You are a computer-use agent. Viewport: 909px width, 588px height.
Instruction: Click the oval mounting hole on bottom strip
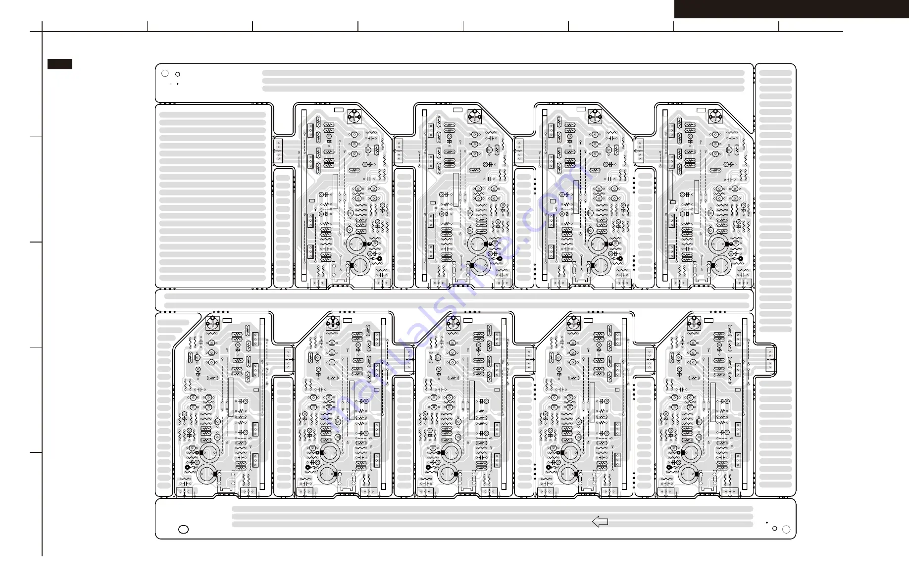pos(183,530)
